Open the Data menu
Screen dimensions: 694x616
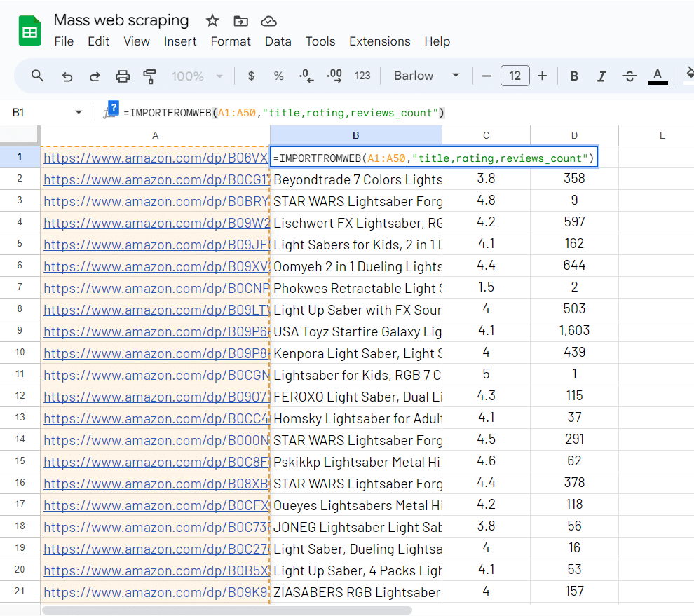click(278, 41)
